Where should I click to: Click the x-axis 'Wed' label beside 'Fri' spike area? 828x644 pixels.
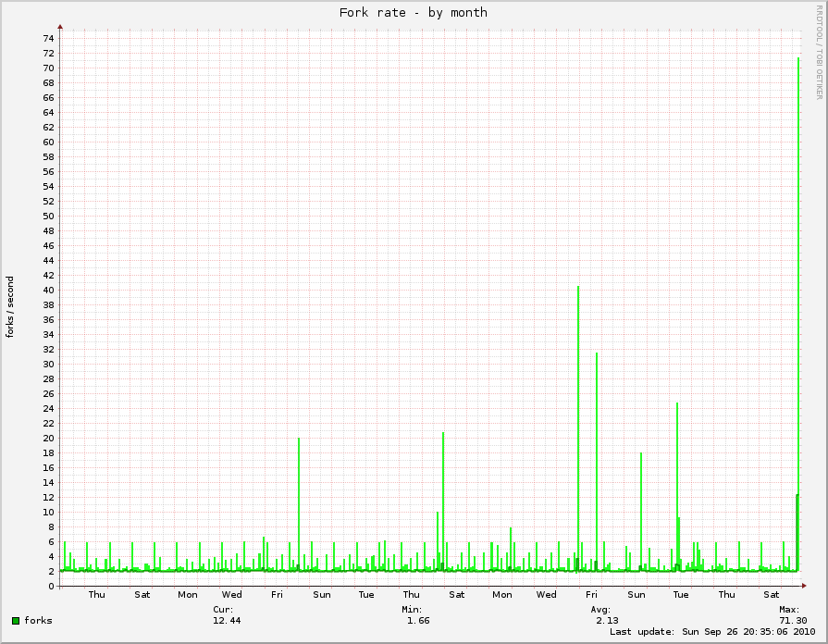pyautogui.click(x=232, y=594)
